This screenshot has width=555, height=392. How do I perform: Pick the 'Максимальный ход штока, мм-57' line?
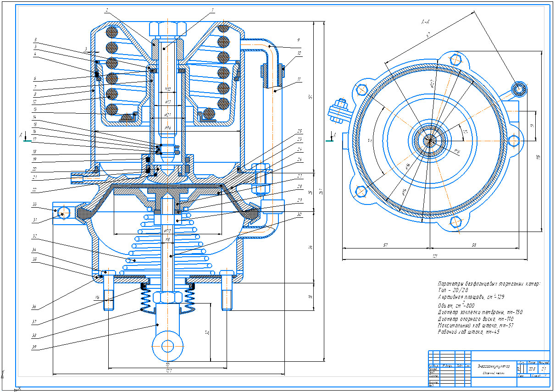tap(477, 325)
